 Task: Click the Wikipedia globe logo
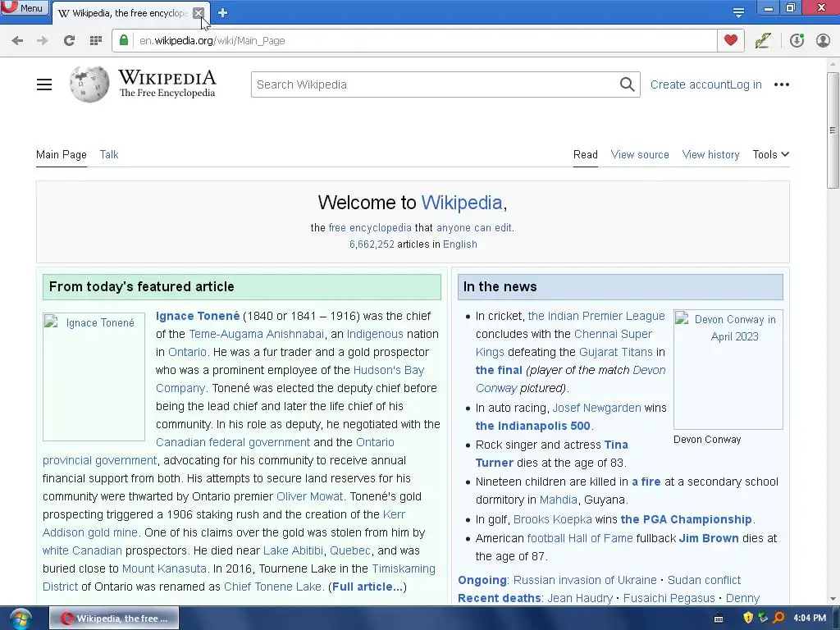pyautogui.click(x=89, y=84)
